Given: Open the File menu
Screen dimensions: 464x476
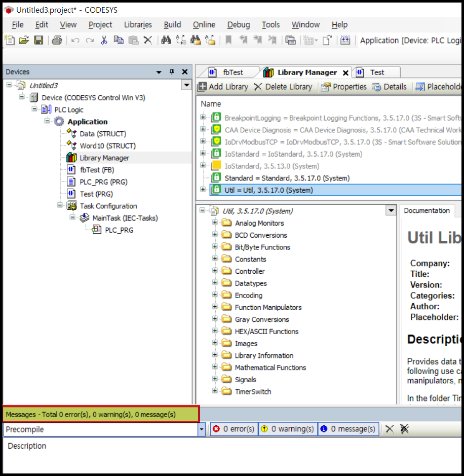Looking at the screenshot, I should click(x=18, y=25).
